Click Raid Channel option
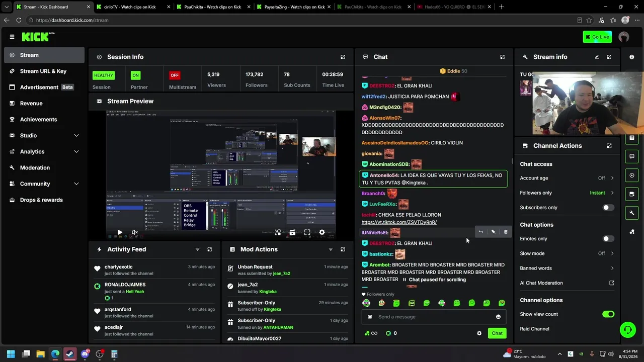644x362 pixels. click(534, 329)
